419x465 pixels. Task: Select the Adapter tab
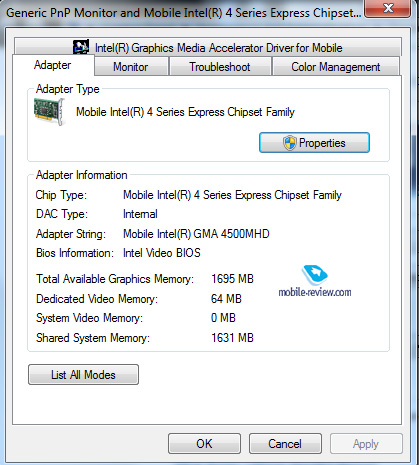(x=53, y=65)
